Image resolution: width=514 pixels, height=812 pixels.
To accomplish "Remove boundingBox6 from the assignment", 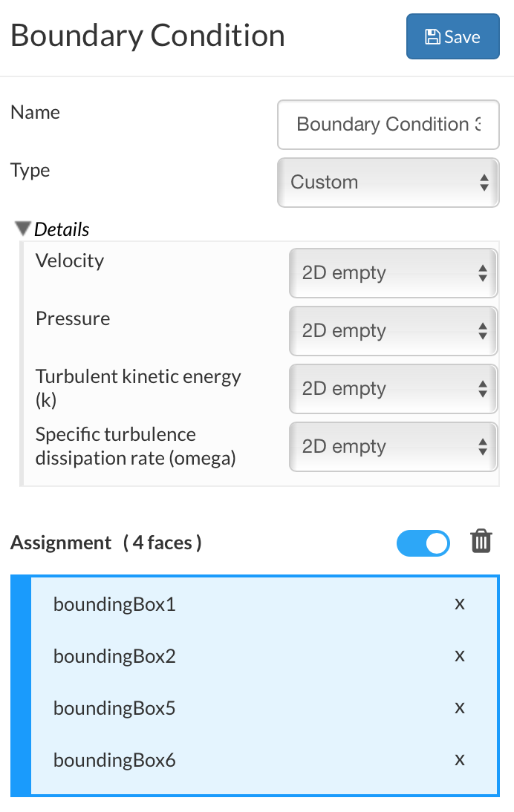I will (x=460, y=760).
